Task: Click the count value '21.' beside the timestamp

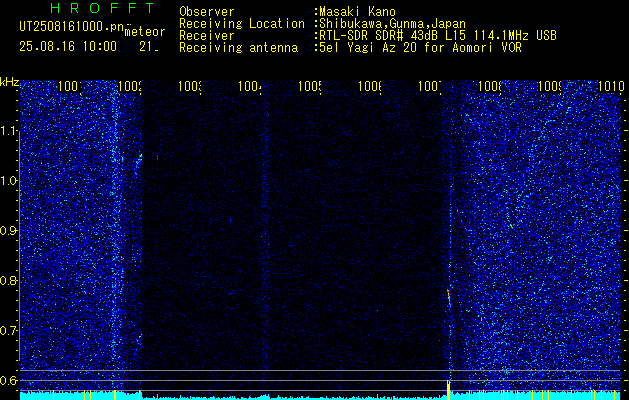Action: 148,47
